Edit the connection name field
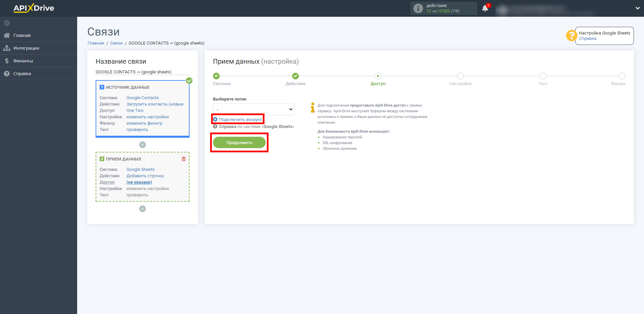The width and height of the screenshot is (644, 314). pos(143,72)
